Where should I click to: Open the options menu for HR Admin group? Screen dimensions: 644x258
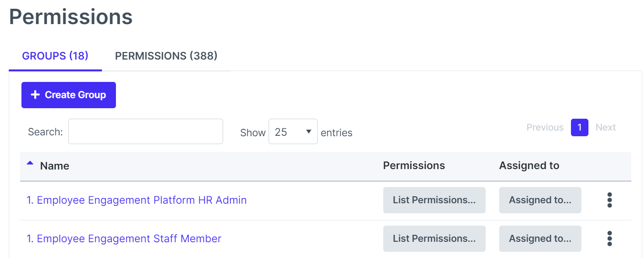609,200
